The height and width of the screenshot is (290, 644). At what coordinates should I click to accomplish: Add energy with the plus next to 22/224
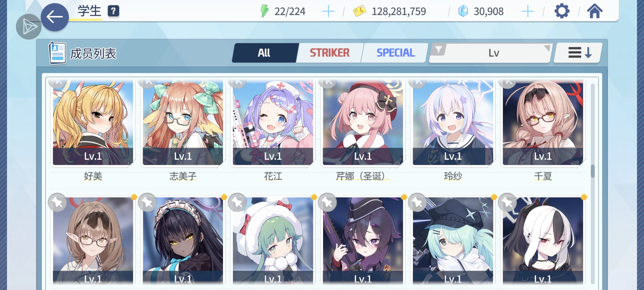pos(328,12)
